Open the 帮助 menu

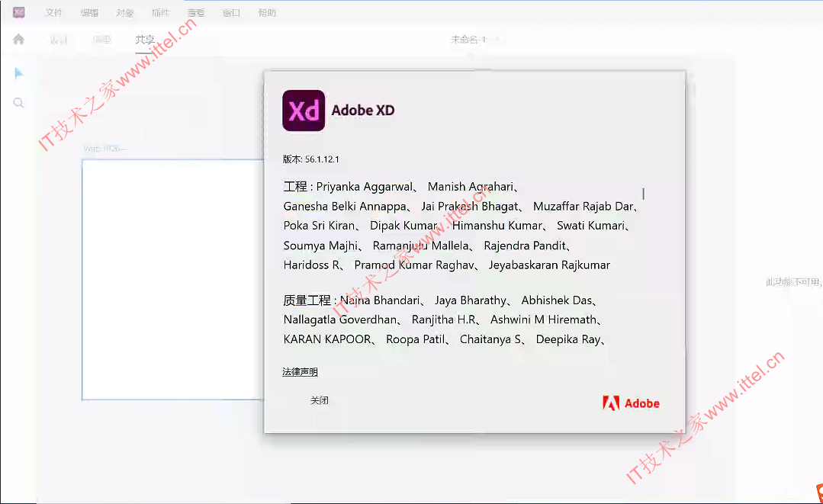pyautogui.click(x=267, y=13)
